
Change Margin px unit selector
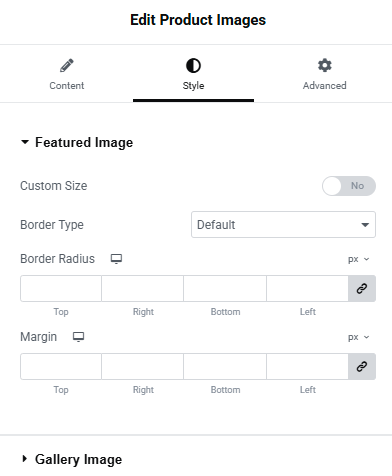[x=359, y=337]
